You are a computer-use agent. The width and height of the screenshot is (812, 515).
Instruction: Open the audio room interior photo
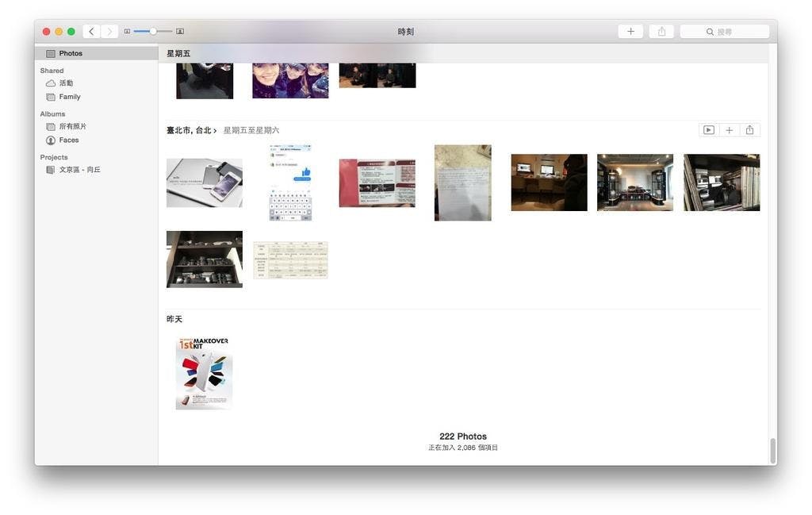635,183
